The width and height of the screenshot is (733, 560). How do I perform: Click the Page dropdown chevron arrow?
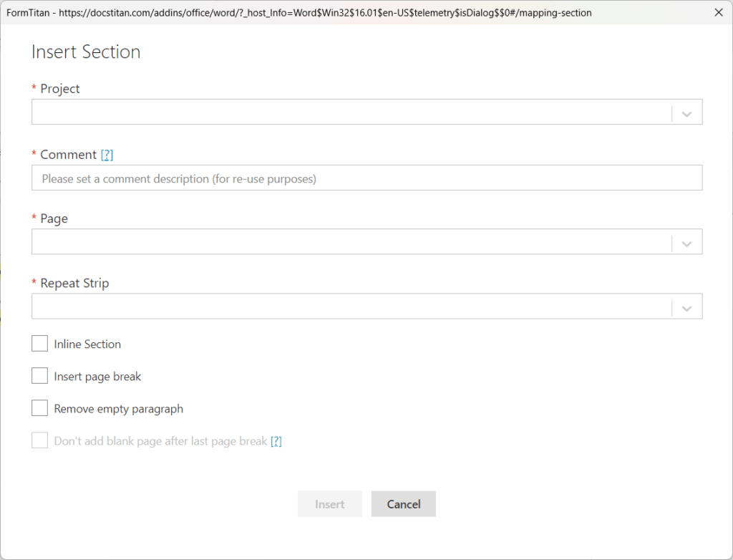[687, 242]
